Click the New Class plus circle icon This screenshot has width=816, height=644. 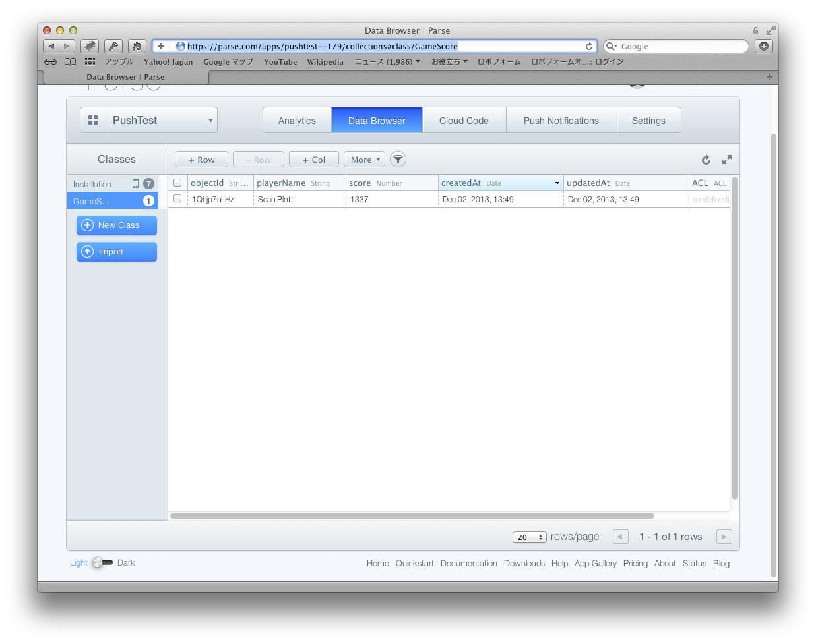click(x=87, y=225)
